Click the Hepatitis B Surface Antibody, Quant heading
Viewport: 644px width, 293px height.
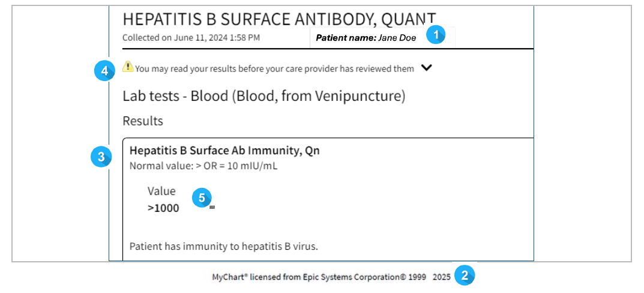(279, 19)
